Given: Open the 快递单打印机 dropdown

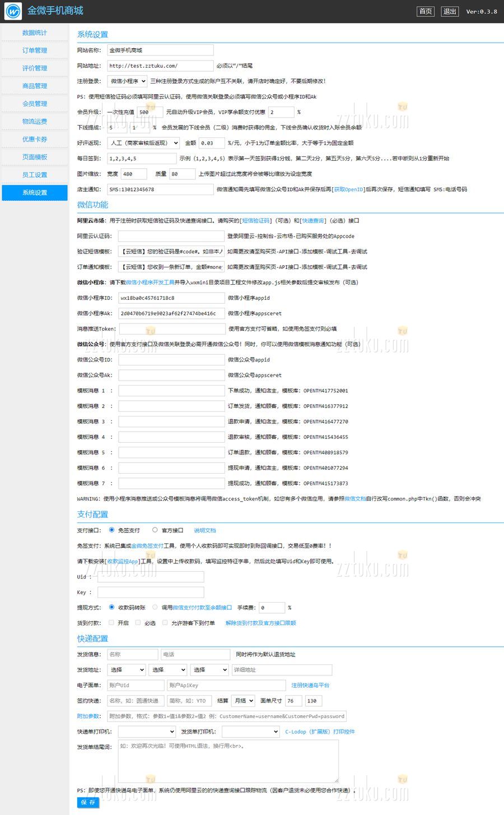Looking at the screenshot, I should click(147, 731).
